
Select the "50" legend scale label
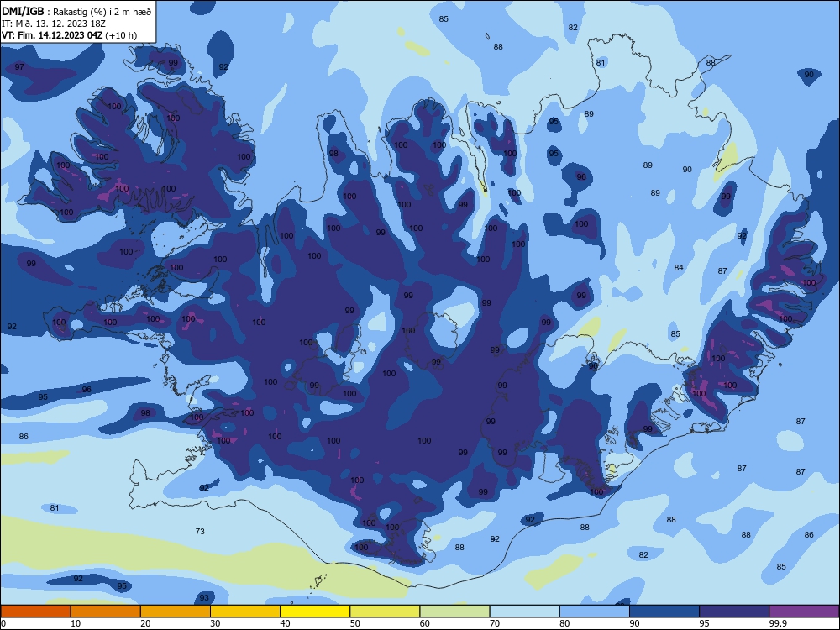[x=354, y=623]
